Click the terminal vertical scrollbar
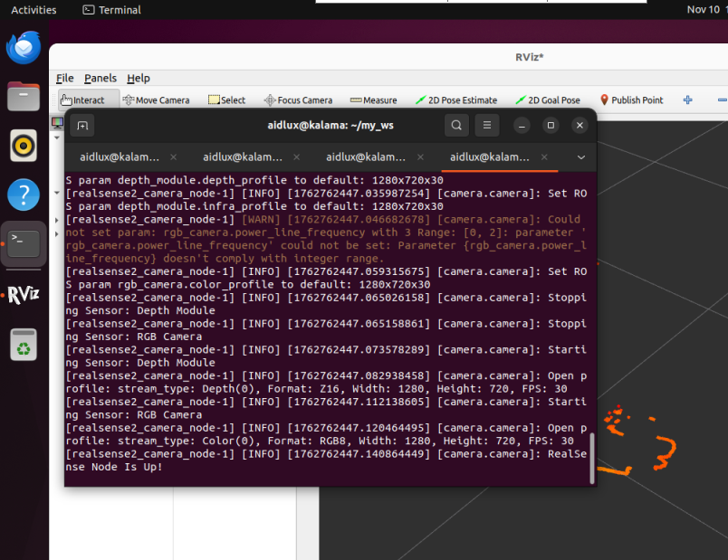728x560 pixels. point(593,463)
